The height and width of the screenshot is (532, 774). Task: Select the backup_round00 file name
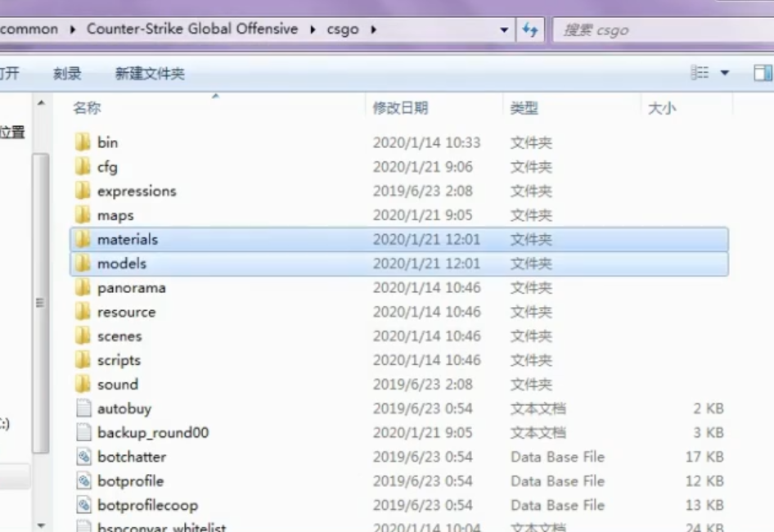153,433
